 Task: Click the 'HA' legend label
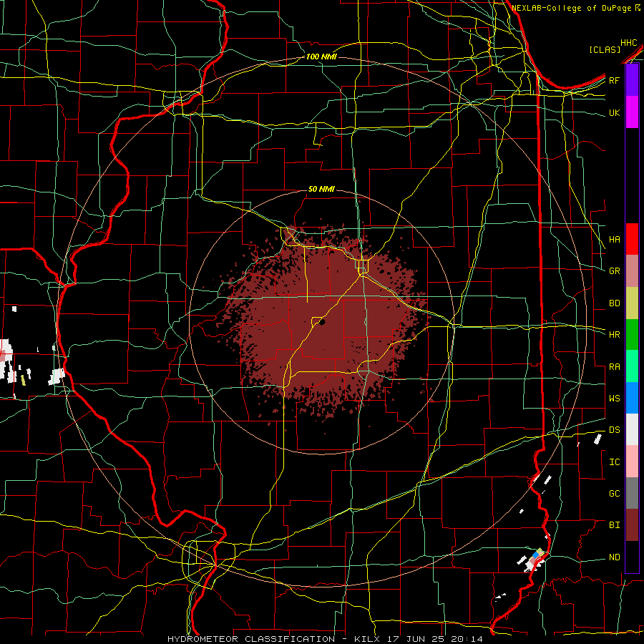[x=615, y=240]
